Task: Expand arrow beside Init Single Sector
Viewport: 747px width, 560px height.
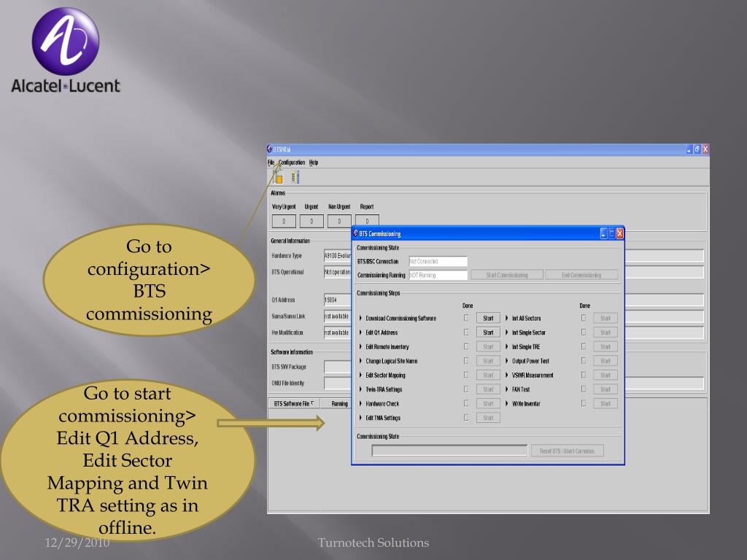Action: pos(507,332)
